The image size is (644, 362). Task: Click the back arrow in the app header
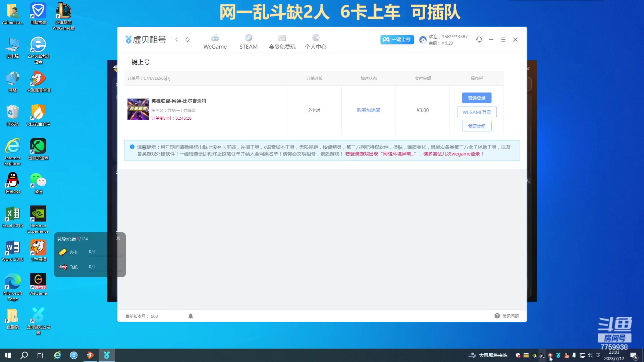pyautogui.click(x=177, y=40)
